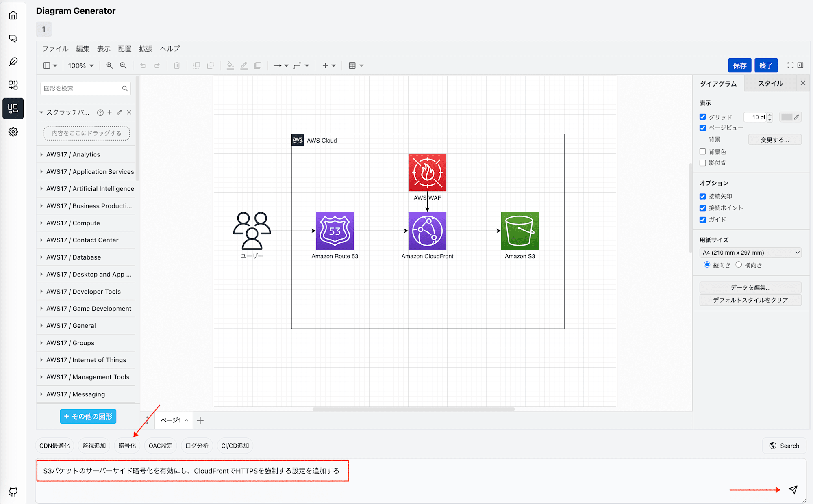Toggle the ページビュー checkbox
Image resolution: width=813 pixels, height=504 pixels.
click(702, 128)
